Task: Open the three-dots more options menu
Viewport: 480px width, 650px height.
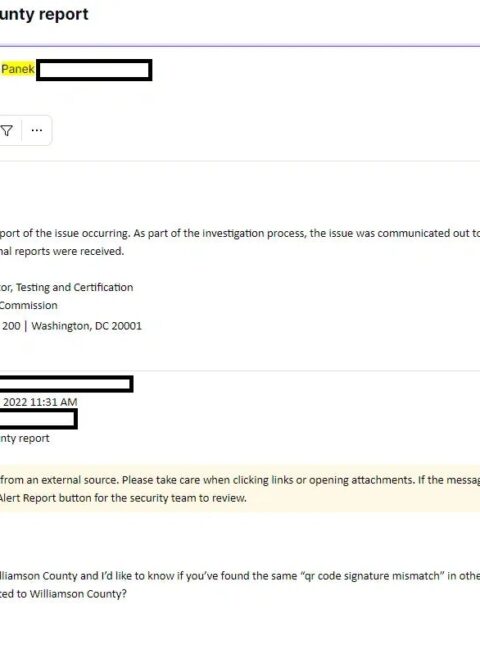Action: 37,131
